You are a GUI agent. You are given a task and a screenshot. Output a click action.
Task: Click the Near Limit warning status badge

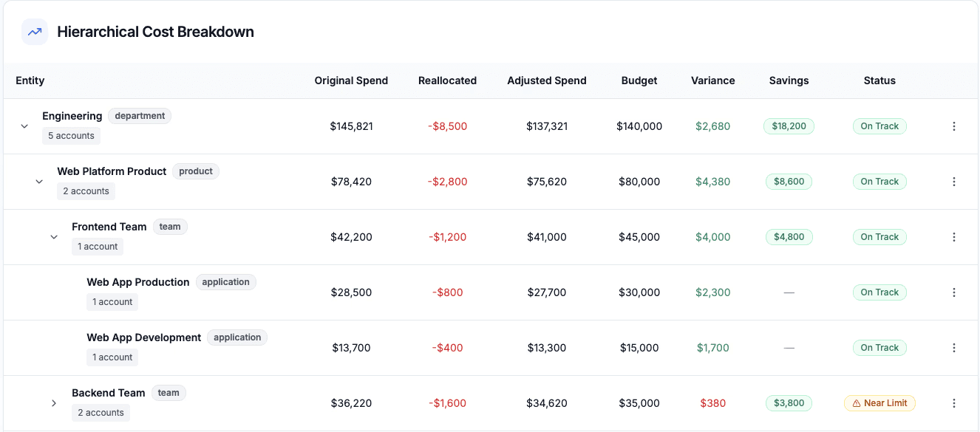(x=879, y=403)
